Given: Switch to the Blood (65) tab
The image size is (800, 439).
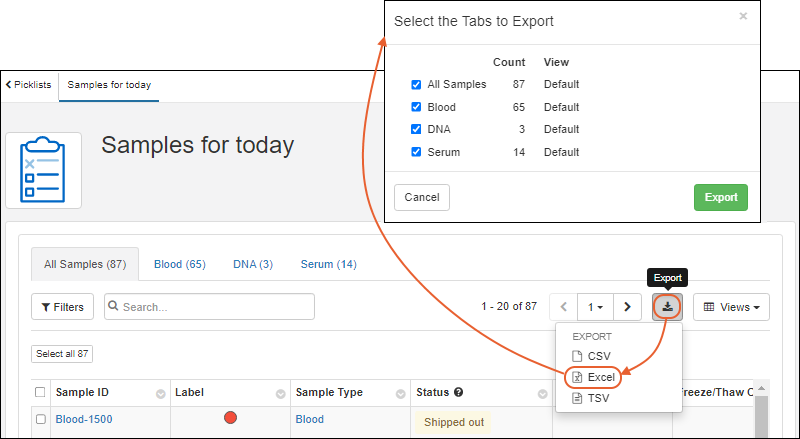Looking at the screenshot, I should point(180,265).
